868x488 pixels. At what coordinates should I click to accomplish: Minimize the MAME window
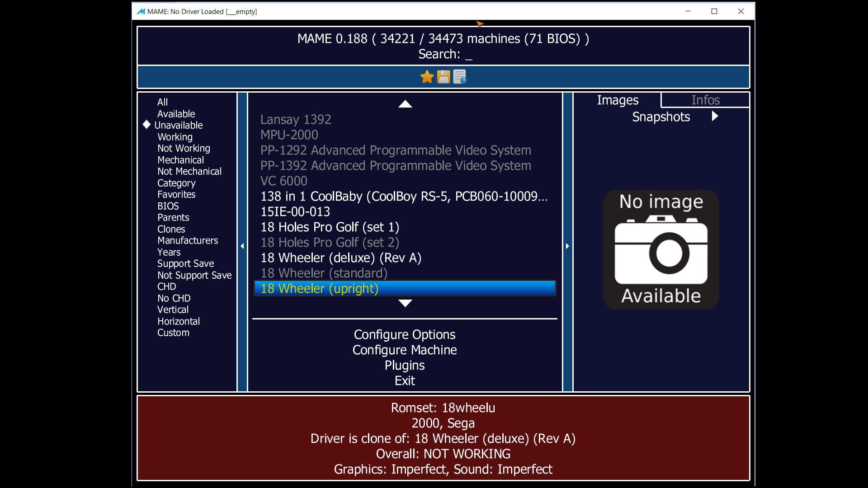tap(688, 11)
